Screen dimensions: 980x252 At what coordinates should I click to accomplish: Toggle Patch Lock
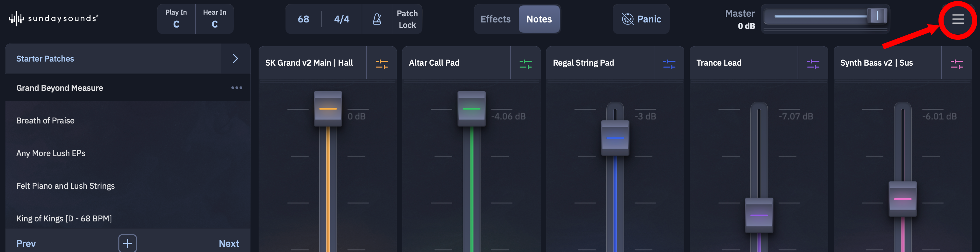407,19
